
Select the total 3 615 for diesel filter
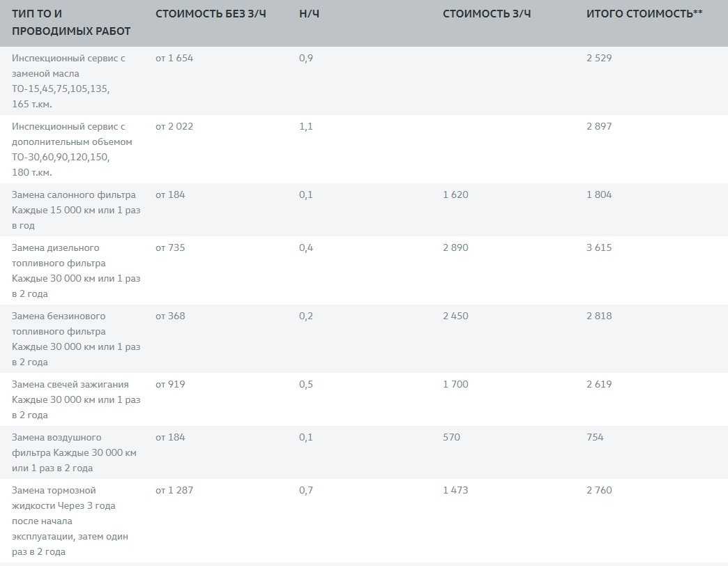[599, 248]
